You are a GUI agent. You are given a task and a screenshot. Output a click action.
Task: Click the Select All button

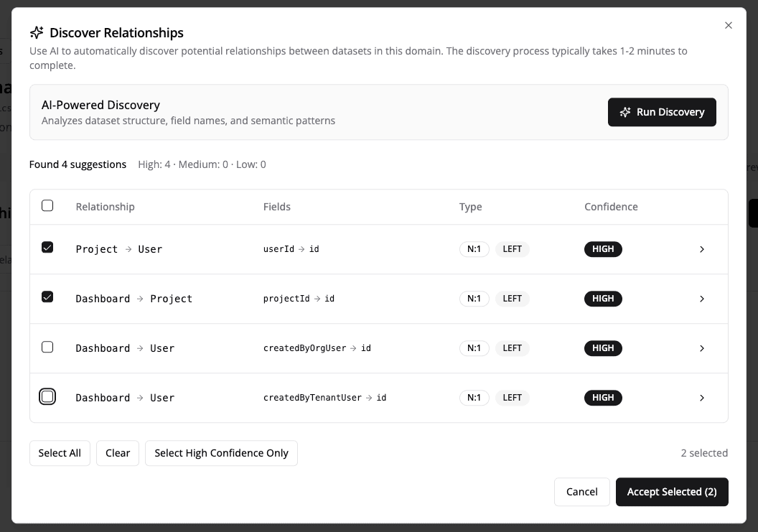tap(60, 452)
